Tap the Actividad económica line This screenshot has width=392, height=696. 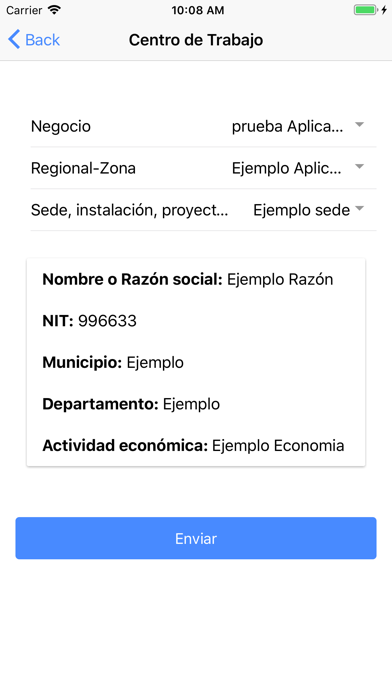click(193, 446)
